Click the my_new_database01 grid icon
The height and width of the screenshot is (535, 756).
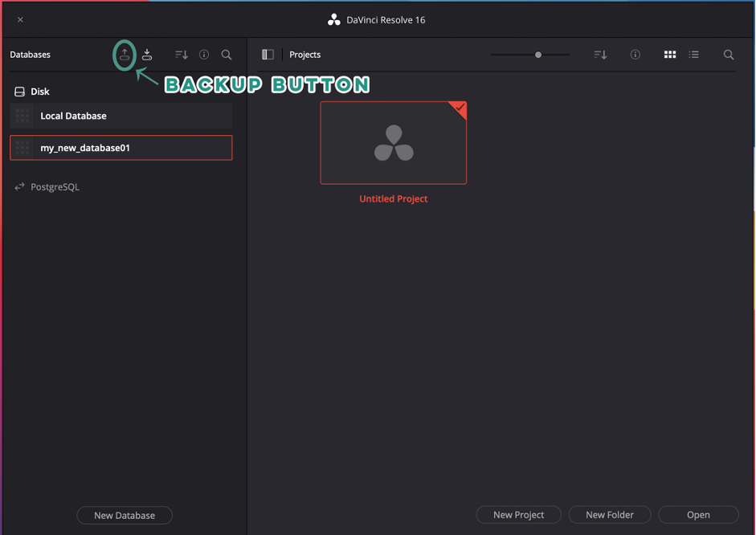coord(22,148)
